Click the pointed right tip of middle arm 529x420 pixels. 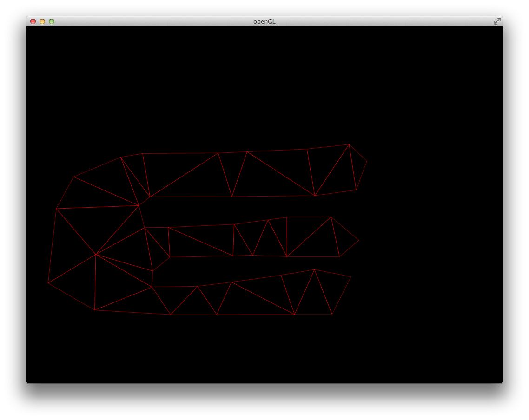[358, 240]
